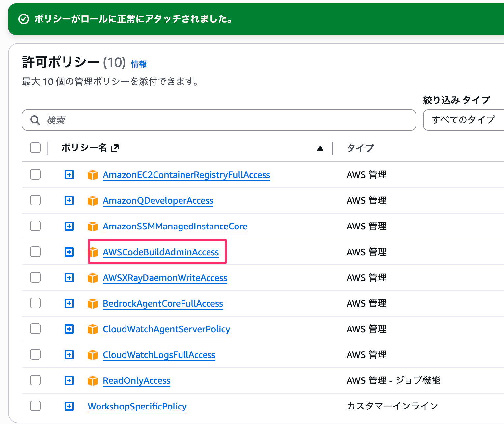Click the policy icon next to BedrockAgentCoreFullAccess
The image size is (504, 424).
pyautogui.click(x=92, y=303)
